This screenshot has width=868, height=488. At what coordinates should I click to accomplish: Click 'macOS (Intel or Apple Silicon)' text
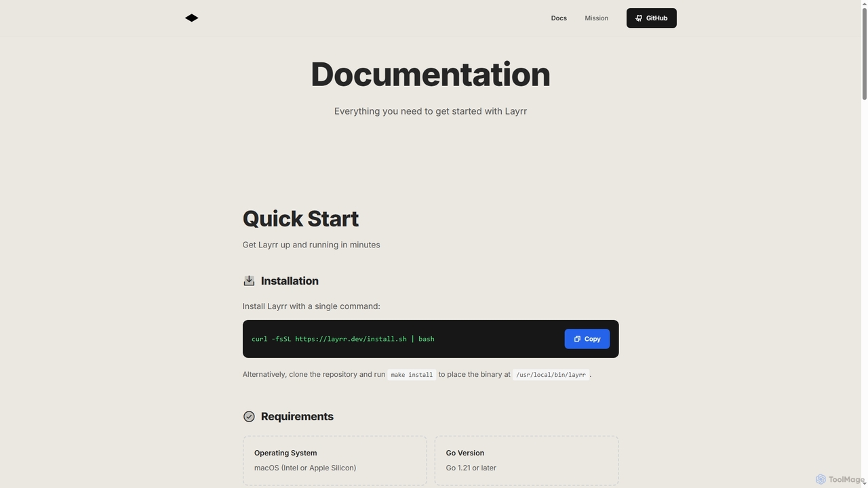coord(305,468)
